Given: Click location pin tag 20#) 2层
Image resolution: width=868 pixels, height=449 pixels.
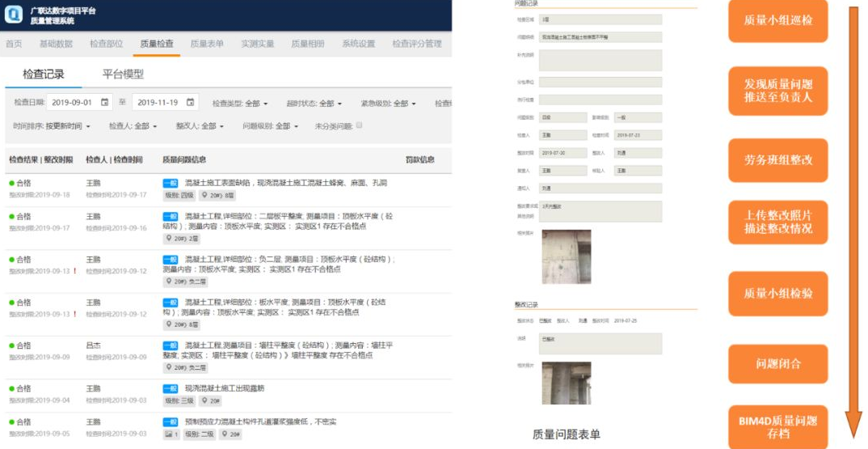Looking at the screenshot, I should (x=182, y=239).
